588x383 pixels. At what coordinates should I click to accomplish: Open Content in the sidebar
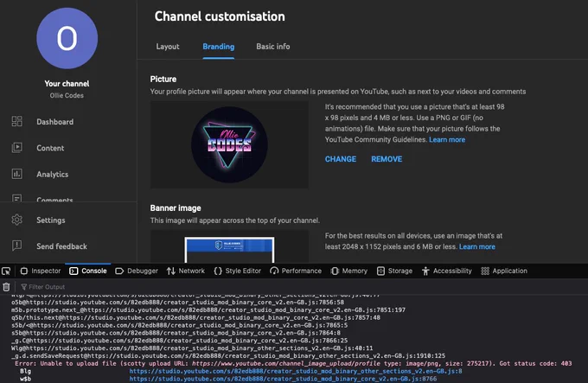pos(50,148)
